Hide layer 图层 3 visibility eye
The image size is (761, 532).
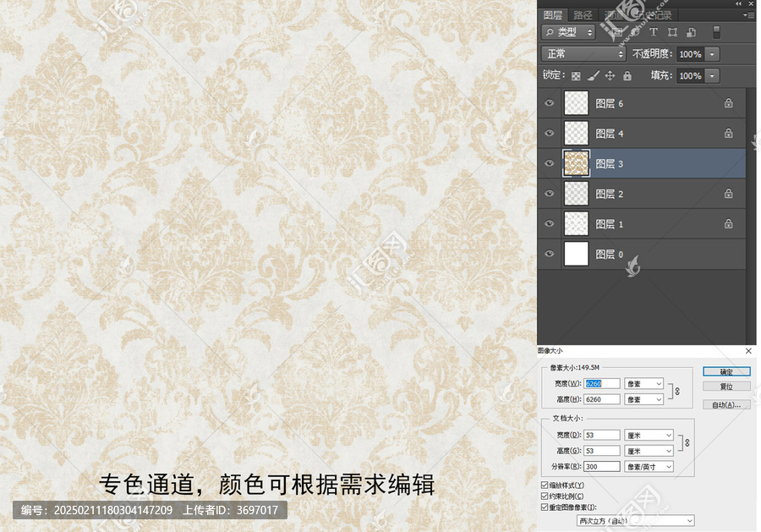(550, 163)
